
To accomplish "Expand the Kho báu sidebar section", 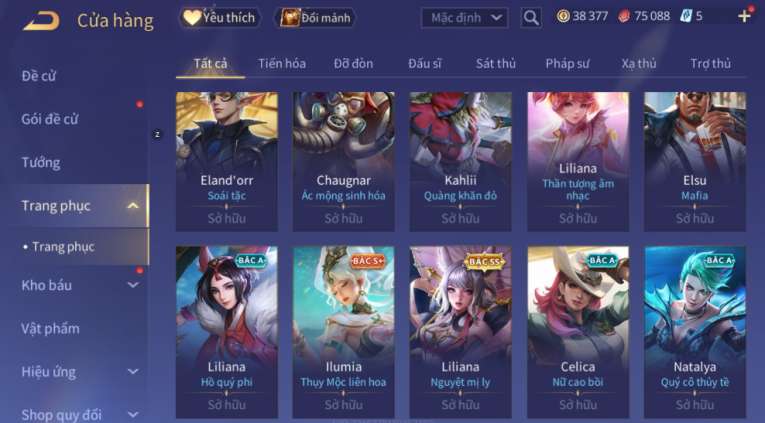I will pyautogui.click(x=133, y=285).
